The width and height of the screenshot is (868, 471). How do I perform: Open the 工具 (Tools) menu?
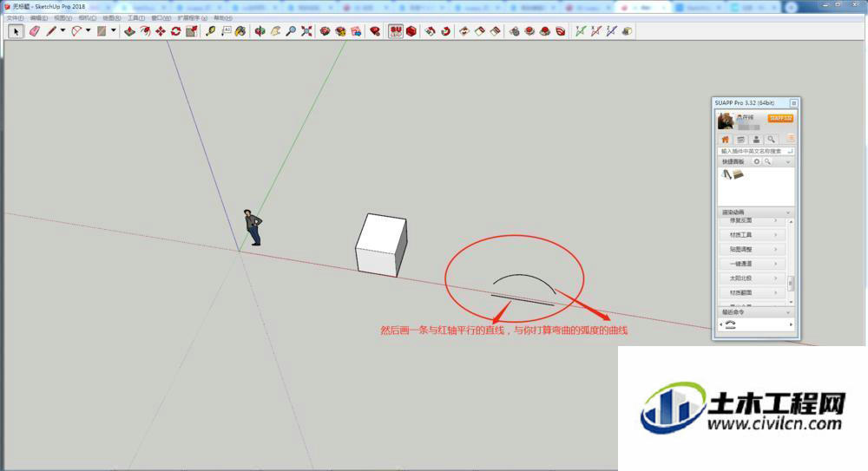tap(136, 18)
